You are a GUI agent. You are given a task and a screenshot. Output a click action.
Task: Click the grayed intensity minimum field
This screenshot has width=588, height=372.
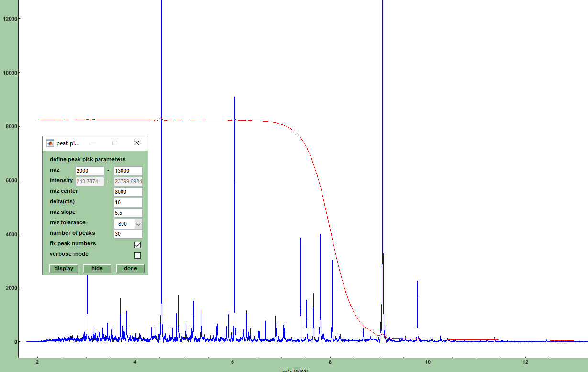coord(89,181)
